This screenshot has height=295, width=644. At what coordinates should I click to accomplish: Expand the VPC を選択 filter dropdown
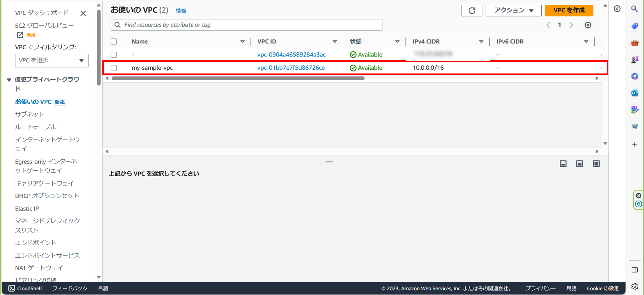point(52,60)
